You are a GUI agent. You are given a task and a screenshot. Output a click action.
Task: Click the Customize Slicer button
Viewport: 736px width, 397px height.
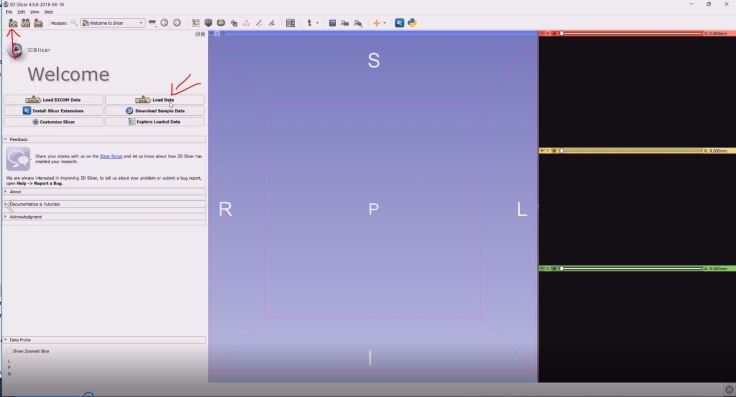pyautogui.click(x=54, y=122)
